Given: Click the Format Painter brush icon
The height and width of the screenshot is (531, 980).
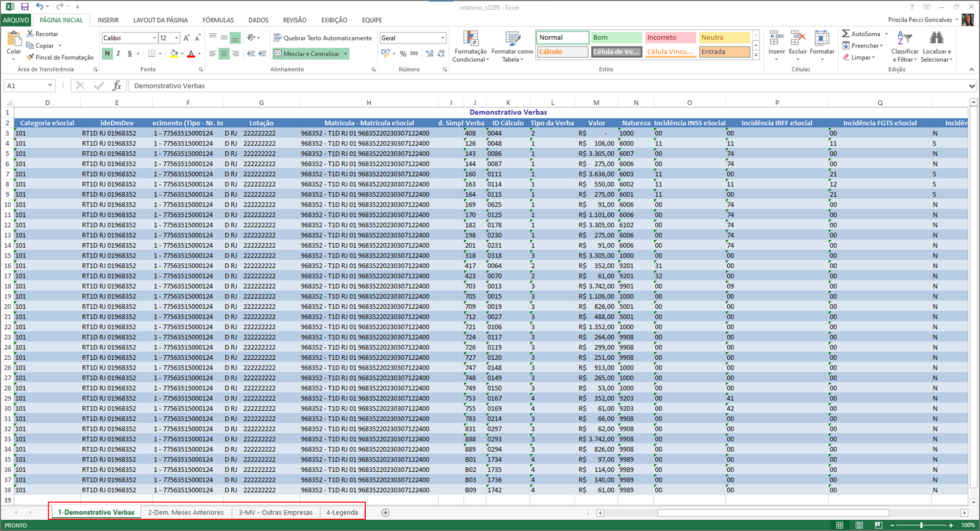Looking at the screenshot, I should pos(30,57).
